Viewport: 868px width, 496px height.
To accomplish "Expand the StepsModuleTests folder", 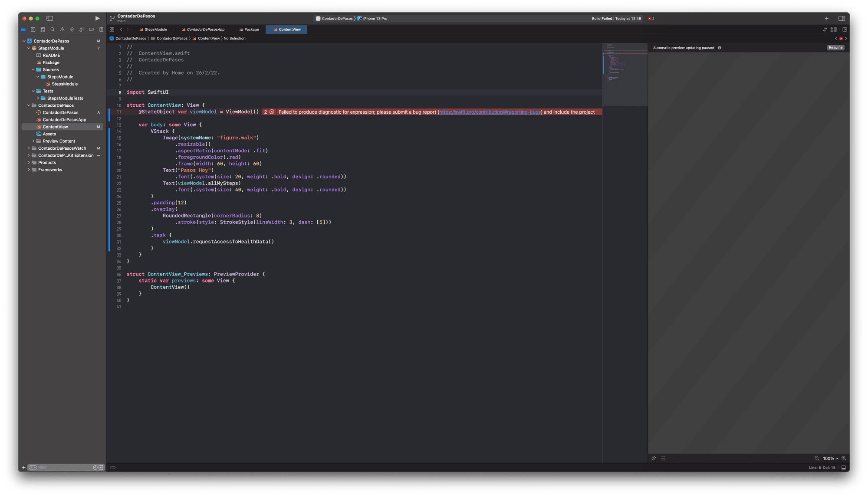I will [38, 98].
